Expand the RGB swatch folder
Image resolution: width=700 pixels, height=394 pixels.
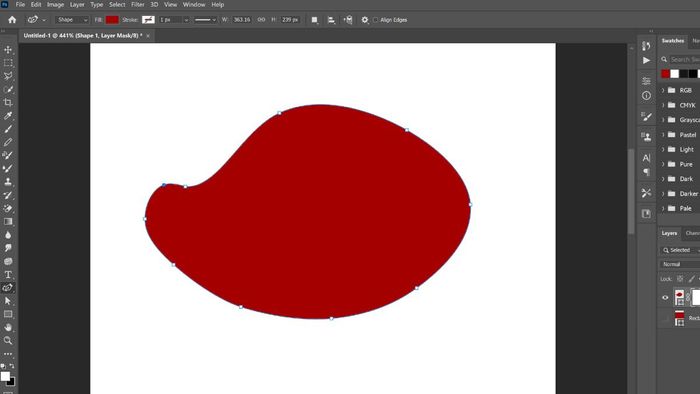(x=663, y=90)
